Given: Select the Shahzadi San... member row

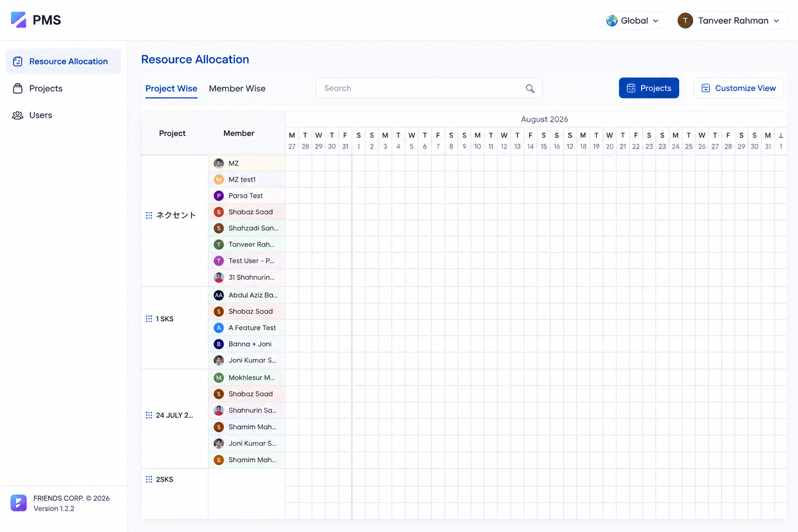Looking at the screenshot, I should point(247,228).
